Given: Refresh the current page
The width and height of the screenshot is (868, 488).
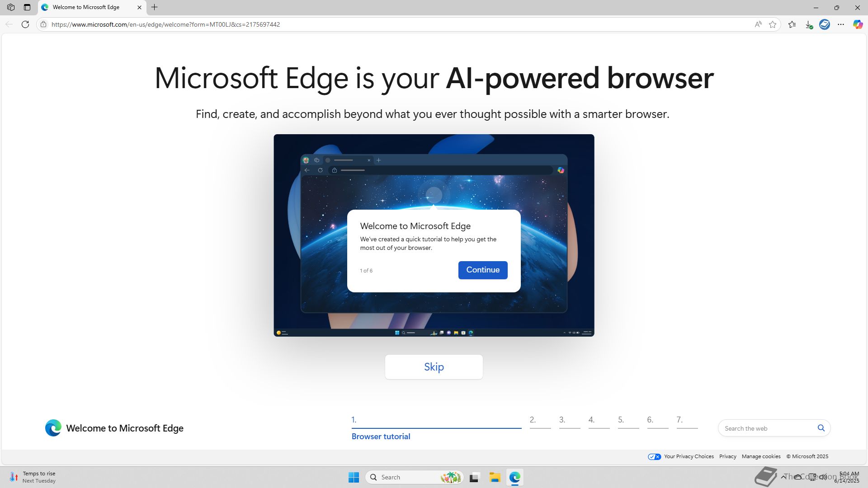Looking at the screenshot, I should pyautogui.click(x=25, y=24).
